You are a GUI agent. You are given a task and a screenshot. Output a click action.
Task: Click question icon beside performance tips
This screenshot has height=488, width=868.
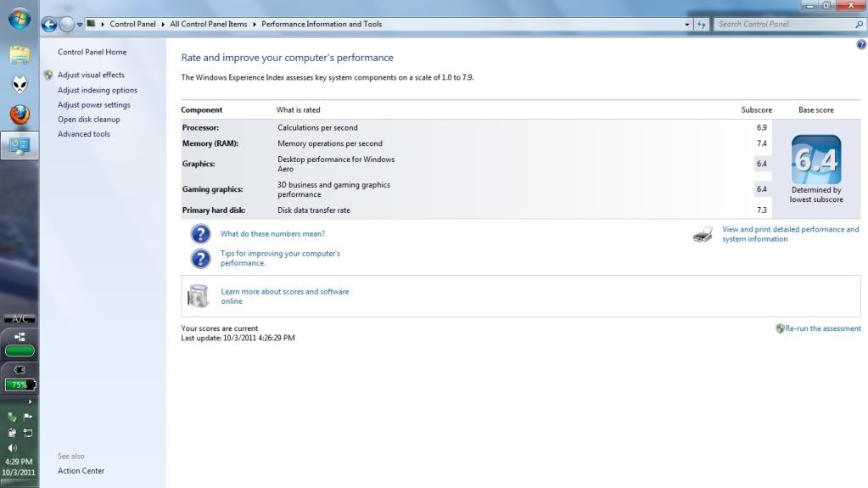tap(200, 259)
